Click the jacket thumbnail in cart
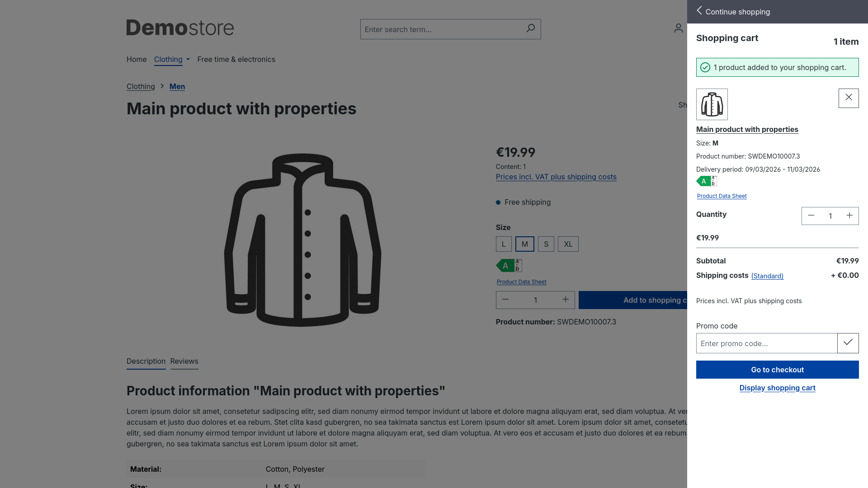Image resolution: width=868 pixels, height=488 pixels. tap(712, 104)
